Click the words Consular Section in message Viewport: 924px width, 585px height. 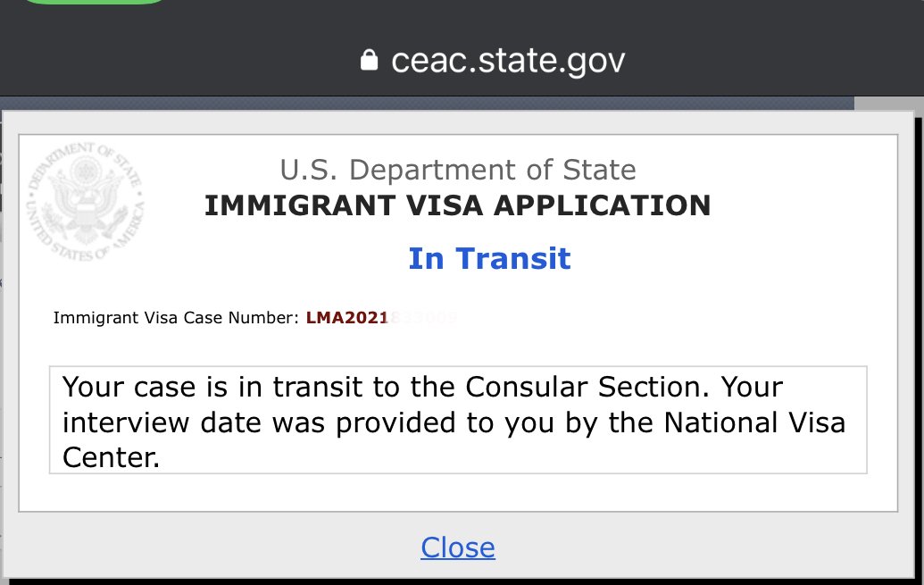click(583, 388)
